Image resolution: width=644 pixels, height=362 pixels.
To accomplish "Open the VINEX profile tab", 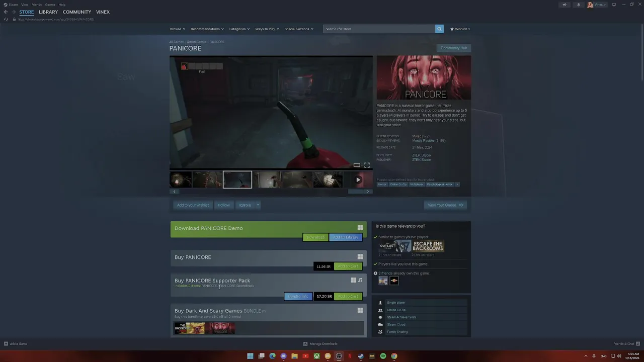I will pyautogui.click(x=103, y=12).
